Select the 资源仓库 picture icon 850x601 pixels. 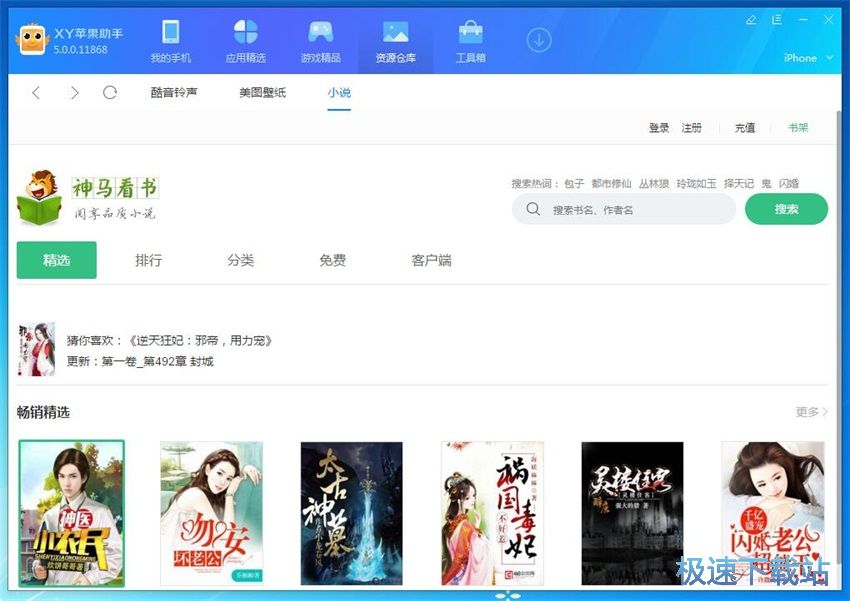[x=396, y=31]
